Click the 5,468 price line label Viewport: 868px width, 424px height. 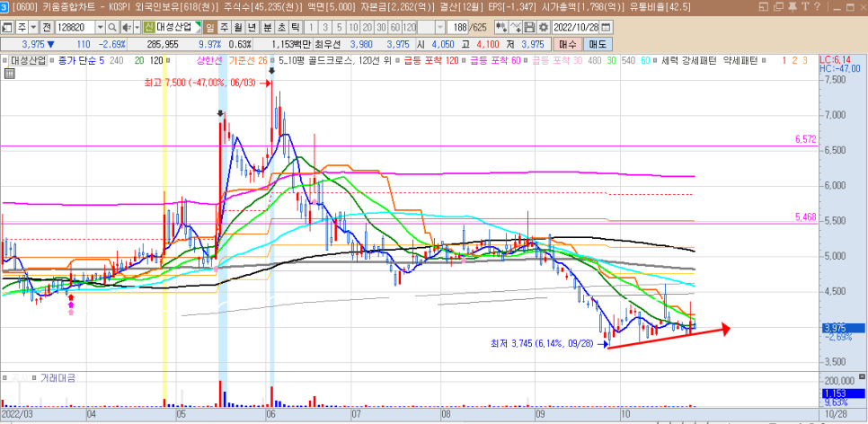pyautogui.click(x=805, y=217)
